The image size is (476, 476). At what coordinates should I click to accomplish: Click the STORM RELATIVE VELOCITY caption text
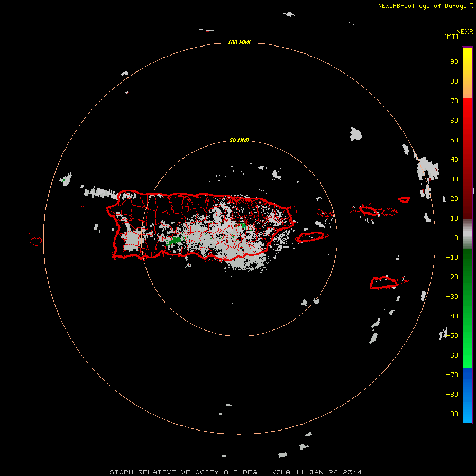164,472
